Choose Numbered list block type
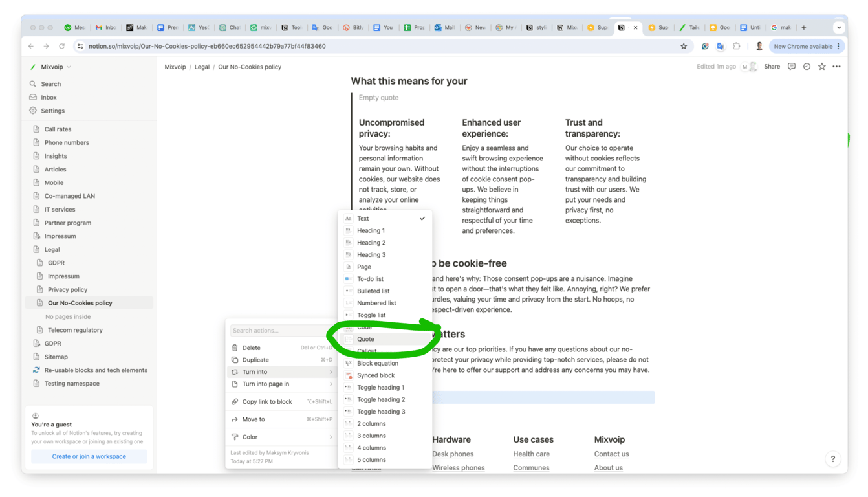 (385, 303)
